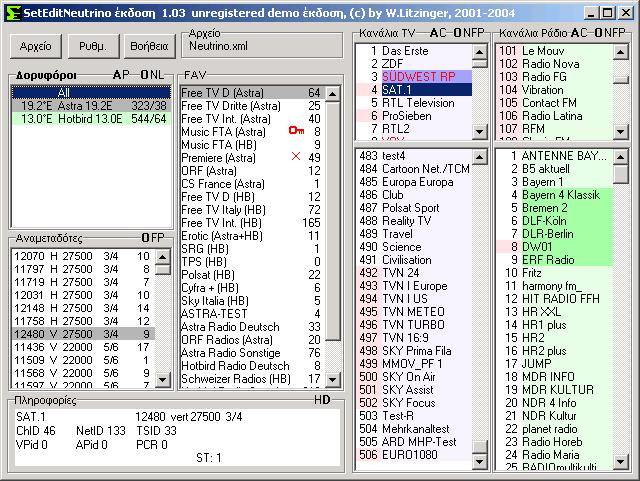Screen dimensions: 640x481
Task: Select Free TV Int. (Astra) entry
Action: coord(252,119)
